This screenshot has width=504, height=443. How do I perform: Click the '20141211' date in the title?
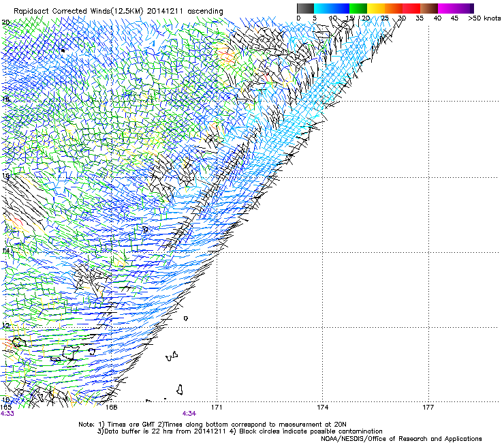coord(165,12)
